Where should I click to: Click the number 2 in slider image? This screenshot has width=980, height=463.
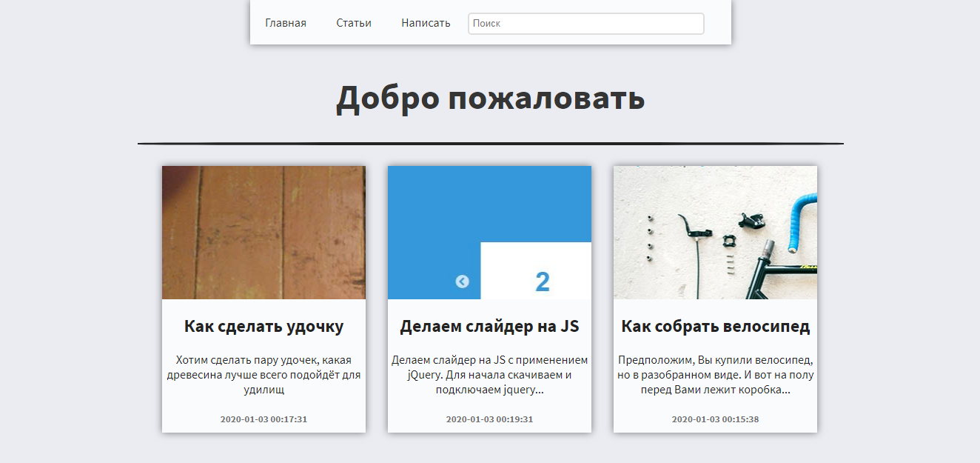[x=543, y=282]
